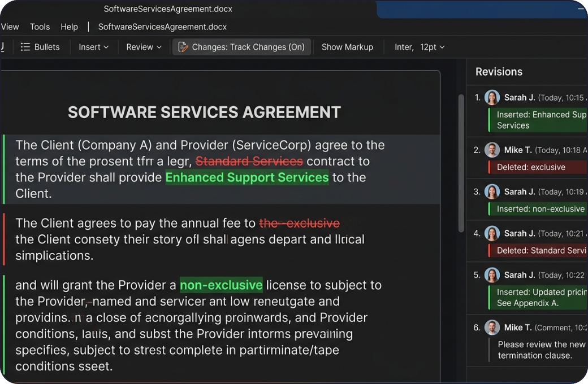
Task: Open the Insert dropdown menu
Action: pyautogui.click(x=93, y=47)
